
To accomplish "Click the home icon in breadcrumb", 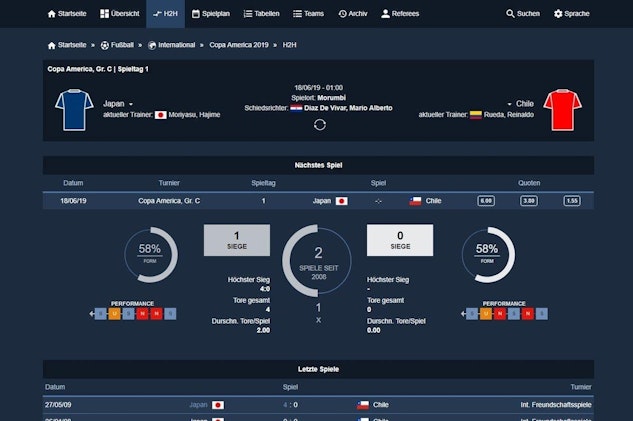I will (x=51, y=45).
